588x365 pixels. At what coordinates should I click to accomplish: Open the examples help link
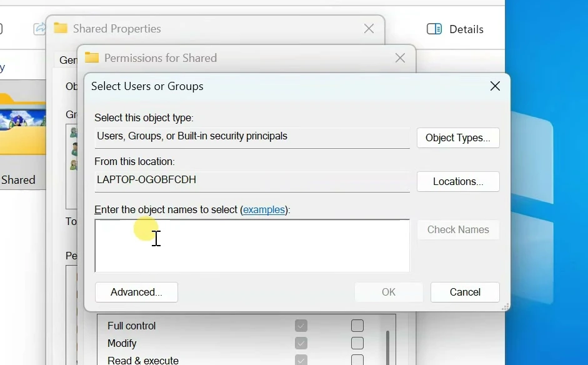[x=264, y=210]
